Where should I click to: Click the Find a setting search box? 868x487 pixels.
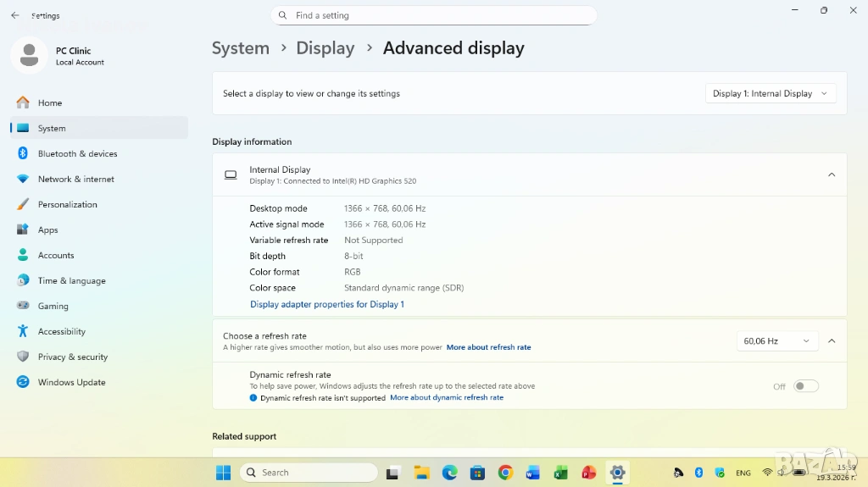point(433,15)
